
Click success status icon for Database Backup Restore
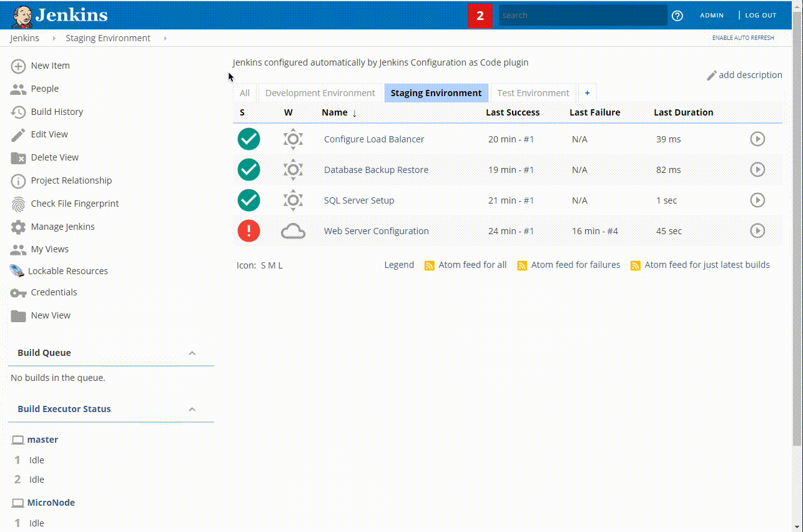[249, 169]
